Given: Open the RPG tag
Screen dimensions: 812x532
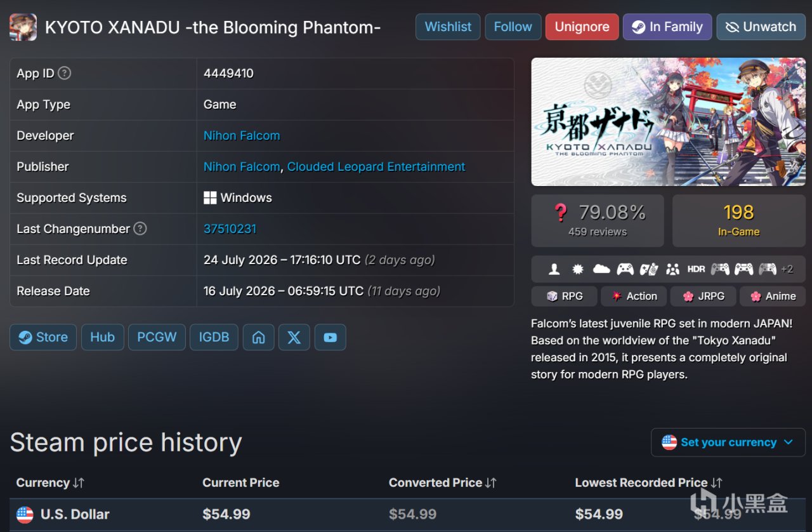Looking at the screenshot, I should pyautogui.click(x=565, y=296).
